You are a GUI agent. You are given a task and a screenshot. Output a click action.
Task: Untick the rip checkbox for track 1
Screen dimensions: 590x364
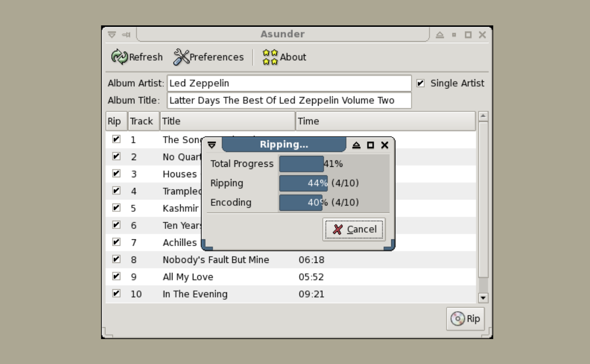116,140
